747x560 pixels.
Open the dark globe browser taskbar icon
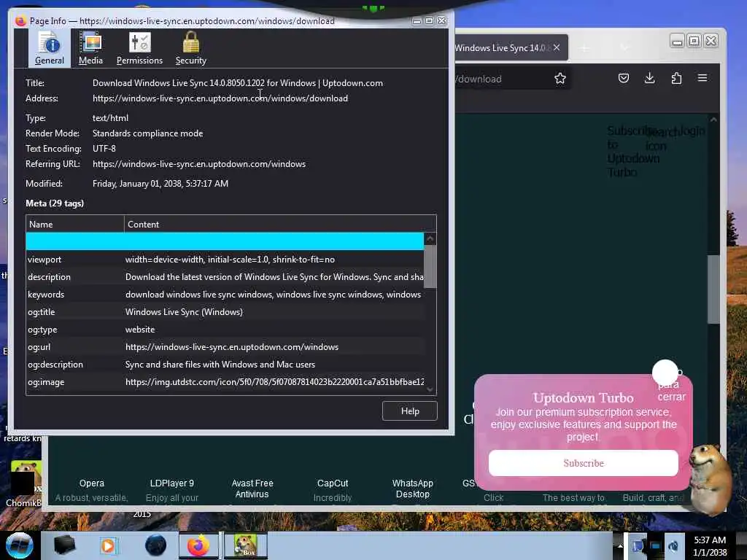[x=155, y=545]
